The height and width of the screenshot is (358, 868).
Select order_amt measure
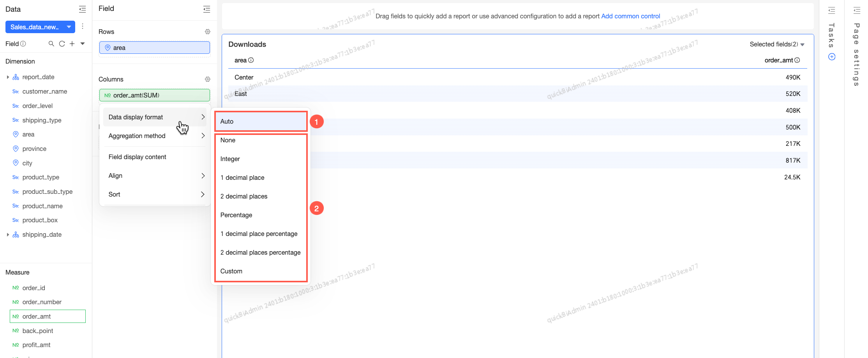click(48, 316)
